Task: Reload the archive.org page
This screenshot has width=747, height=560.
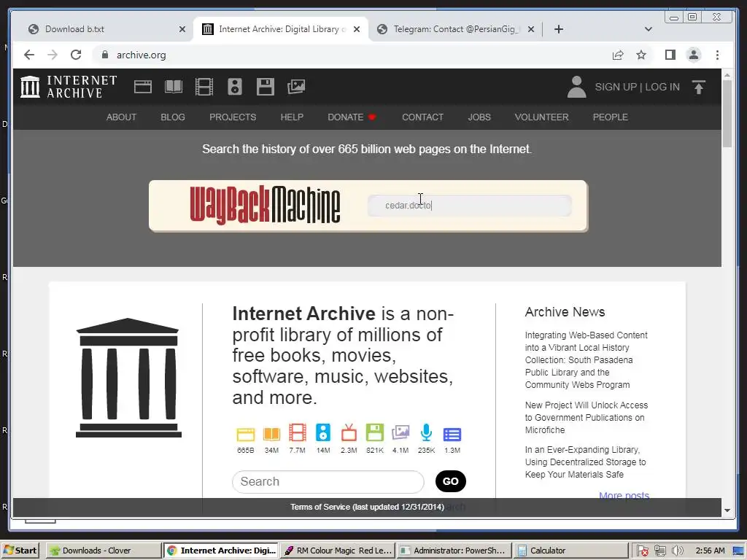Action: 76,55
